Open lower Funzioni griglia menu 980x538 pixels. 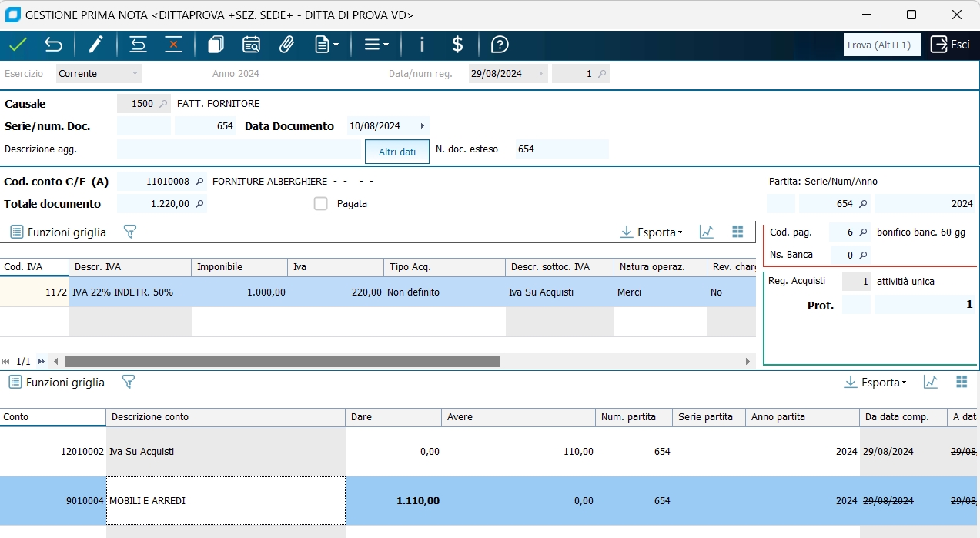pos(56,383)
